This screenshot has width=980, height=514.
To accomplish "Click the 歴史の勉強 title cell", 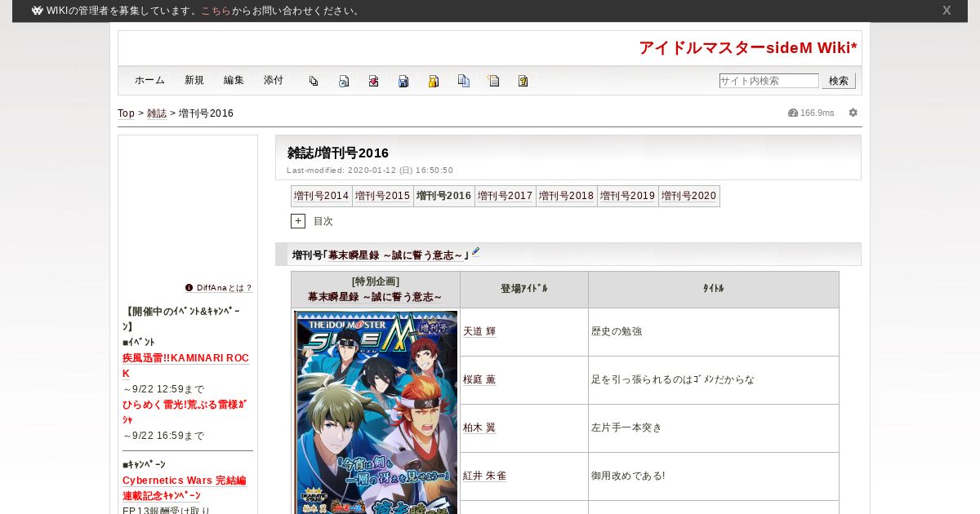I will tap(714, 332).
